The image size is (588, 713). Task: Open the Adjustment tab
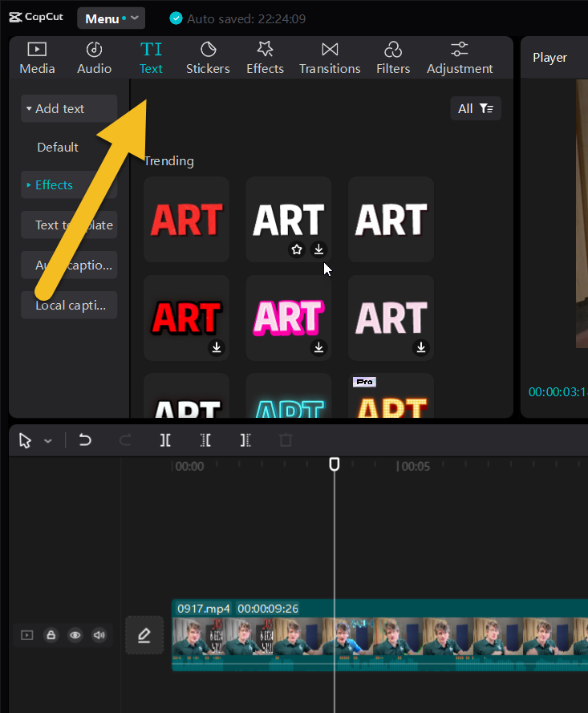point(460,59)
